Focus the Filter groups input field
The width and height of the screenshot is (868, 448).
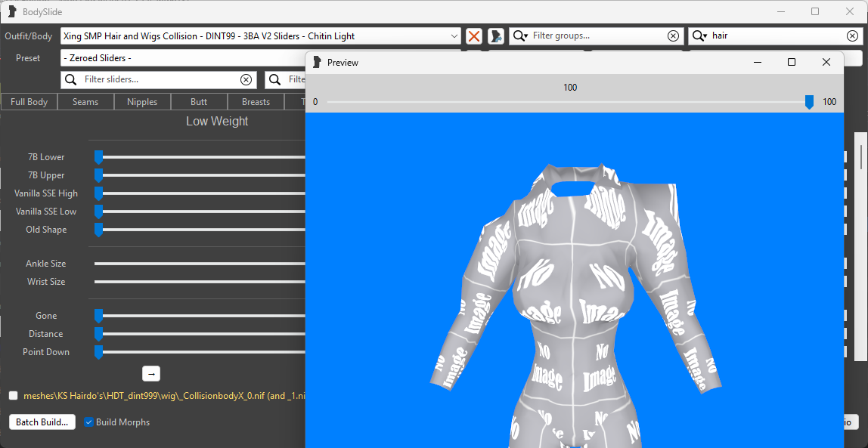coord(597,36)
